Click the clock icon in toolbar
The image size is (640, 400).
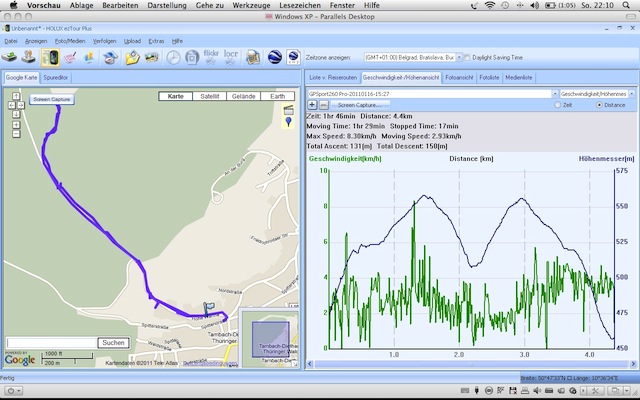(x=174, y=57)
